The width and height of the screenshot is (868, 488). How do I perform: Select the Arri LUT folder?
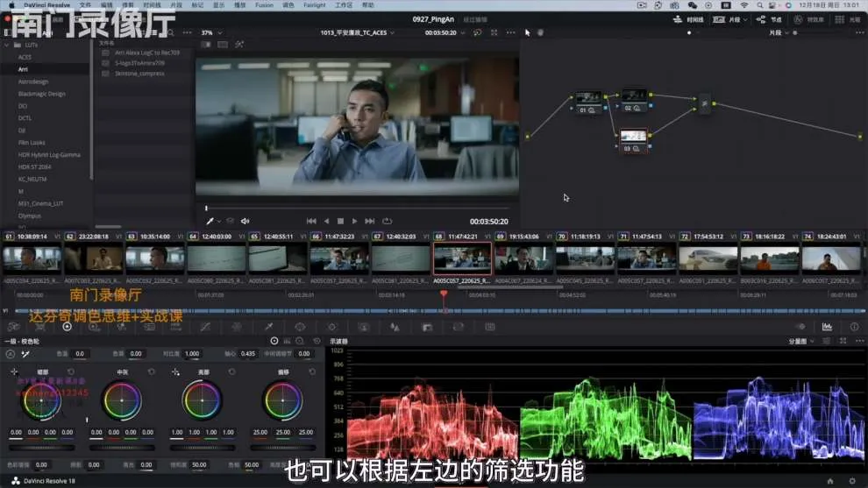coord(24,68)
